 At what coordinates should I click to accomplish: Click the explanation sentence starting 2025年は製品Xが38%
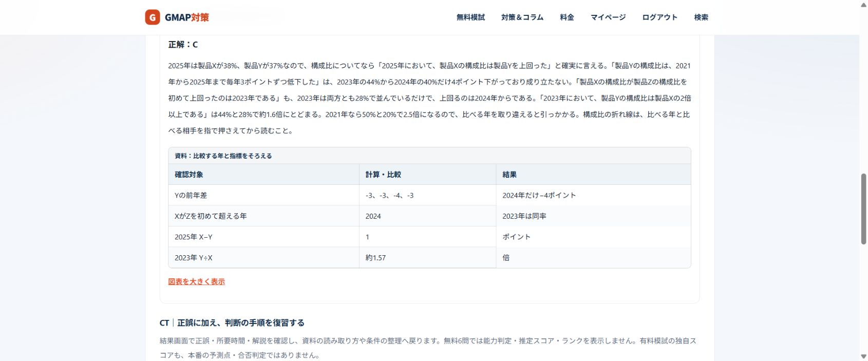(x=429, y=98)
